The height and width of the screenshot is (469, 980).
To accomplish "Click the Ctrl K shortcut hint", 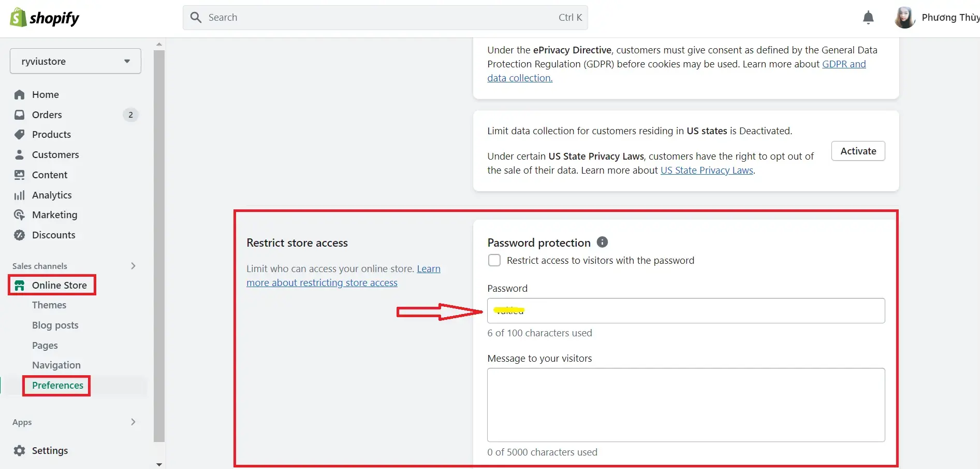I will coord(571,18).
